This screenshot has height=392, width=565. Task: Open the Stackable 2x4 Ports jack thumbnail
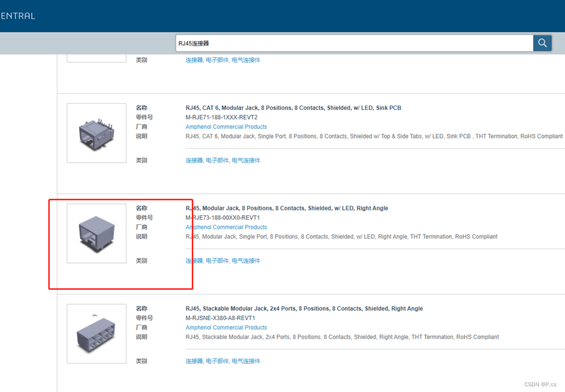pos(97,334)
